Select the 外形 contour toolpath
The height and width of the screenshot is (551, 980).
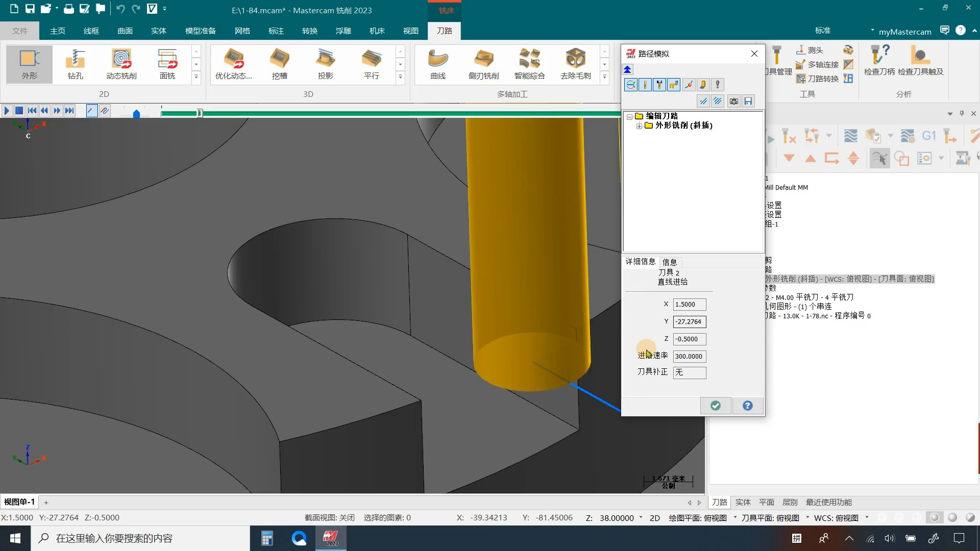pos(30,64)
